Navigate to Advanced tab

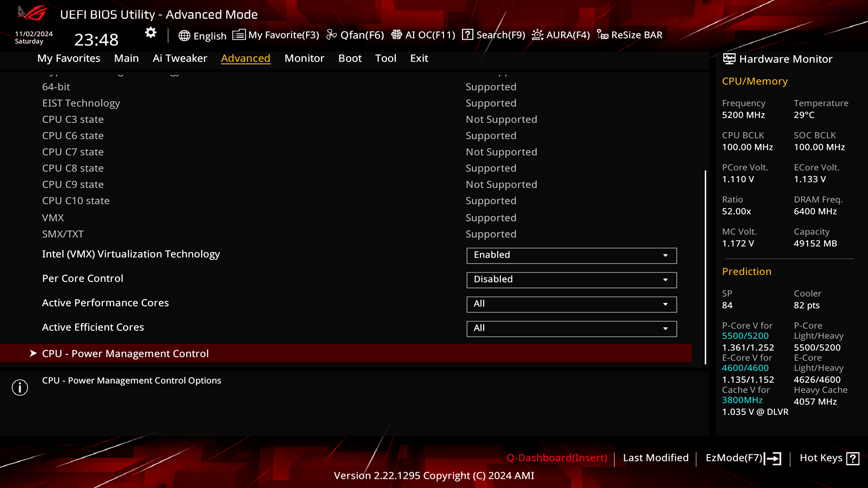point(245,58)
